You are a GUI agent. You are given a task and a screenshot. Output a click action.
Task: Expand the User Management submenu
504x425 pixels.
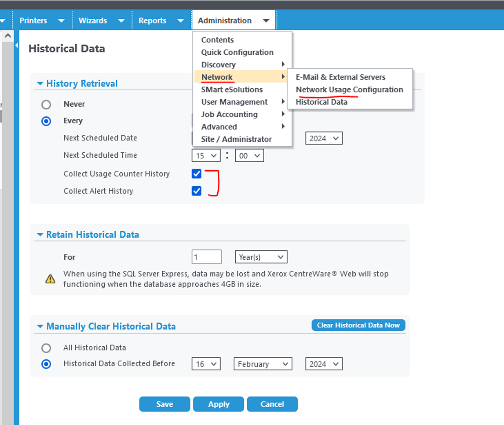[x=234, y=102]
